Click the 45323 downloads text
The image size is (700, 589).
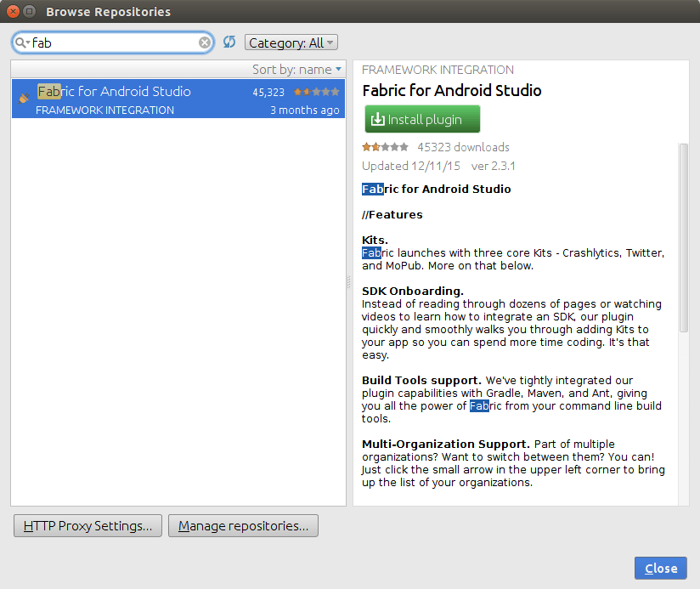pyautogui.click(x=463, y=147)
